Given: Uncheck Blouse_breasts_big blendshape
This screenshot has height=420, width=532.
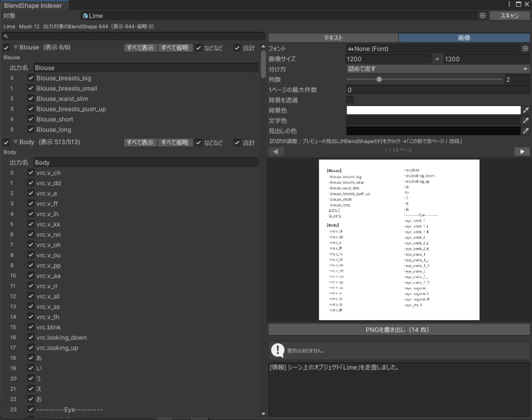Looking at the screenshot, I should [x=31, y=78].
